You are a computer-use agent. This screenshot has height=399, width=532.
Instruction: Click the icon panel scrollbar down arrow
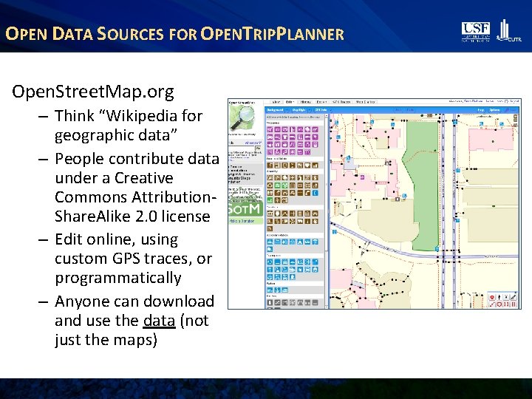tap(327, 307)
